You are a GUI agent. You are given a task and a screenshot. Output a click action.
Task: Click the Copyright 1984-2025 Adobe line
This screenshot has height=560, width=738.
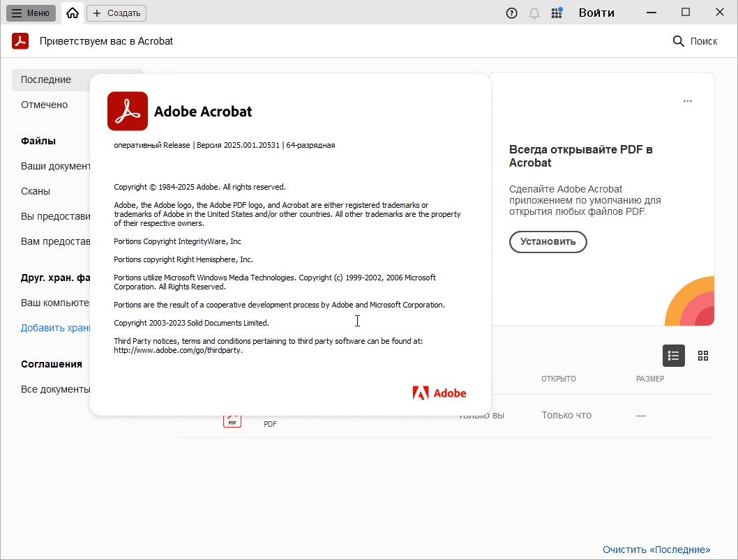(x=199, y=188)
